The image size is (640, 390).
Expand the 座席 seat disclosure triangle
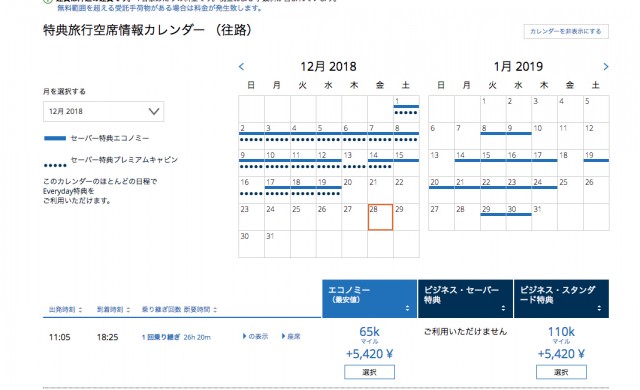[283, 336]
